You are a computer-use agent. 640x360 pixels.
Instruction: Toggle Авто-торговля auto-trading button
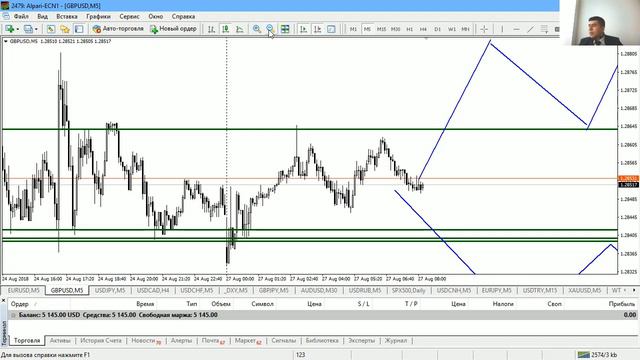(118, 29)
